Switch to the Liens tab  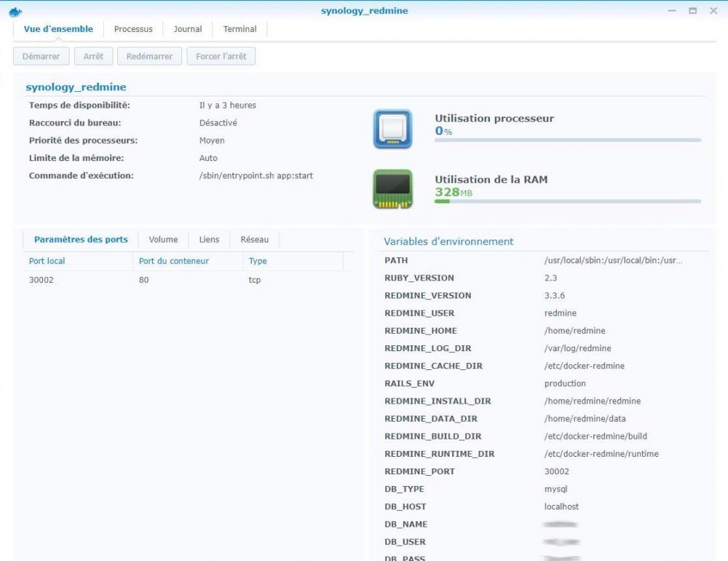[209, 240]
